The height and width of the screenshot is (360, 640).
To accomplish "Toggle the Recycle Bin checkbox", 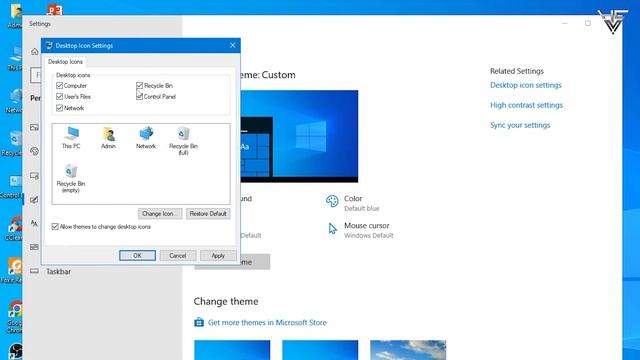I will tap(140, 85).
